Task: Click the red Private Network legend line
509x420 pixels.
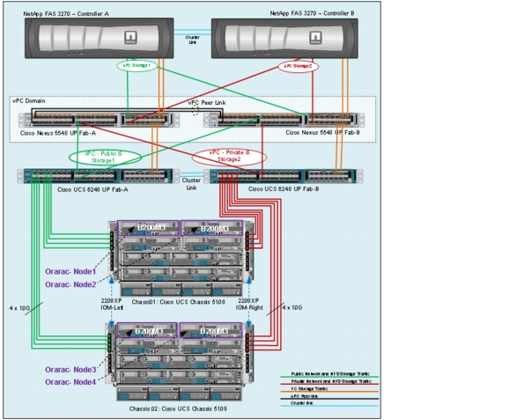Action: pos(329,384)
